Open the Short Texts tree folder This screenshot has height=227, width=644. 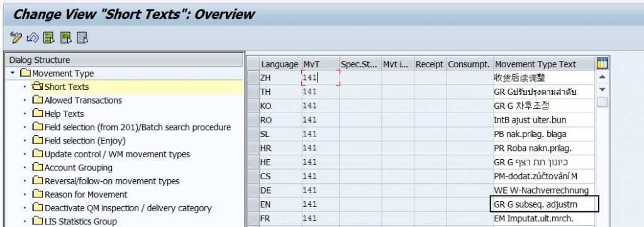[60, 87]
